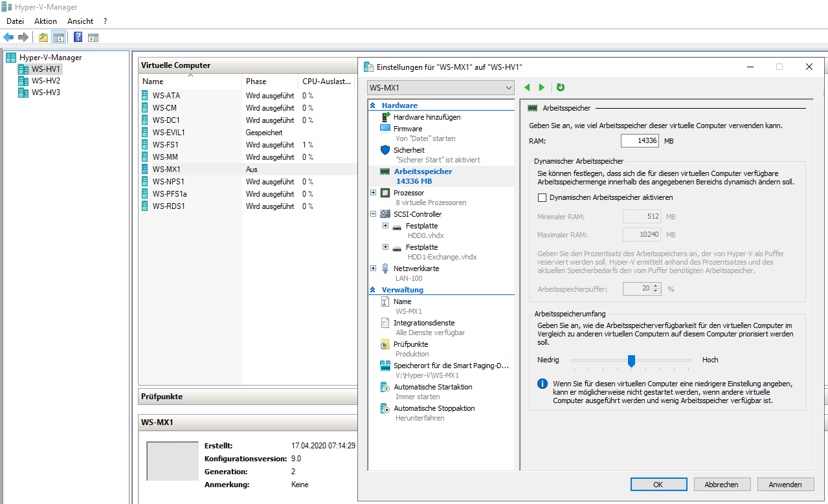Viewport: 828px width, 504px height.
Task: Increase the Arbeitsspeicherpuffer spinner value
Action: pos(656,287)
